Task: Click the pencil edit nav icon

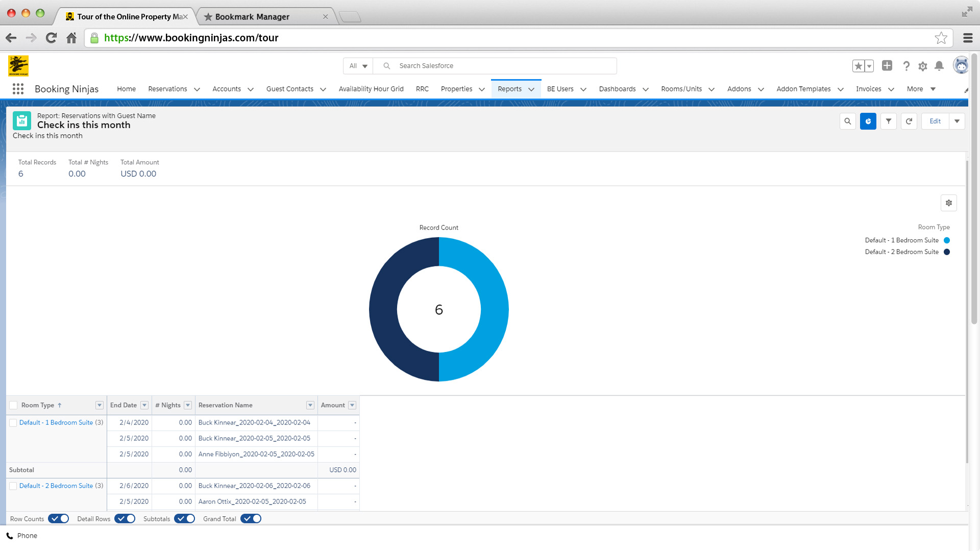Action: pyautogui.click(x=966, y=90)
